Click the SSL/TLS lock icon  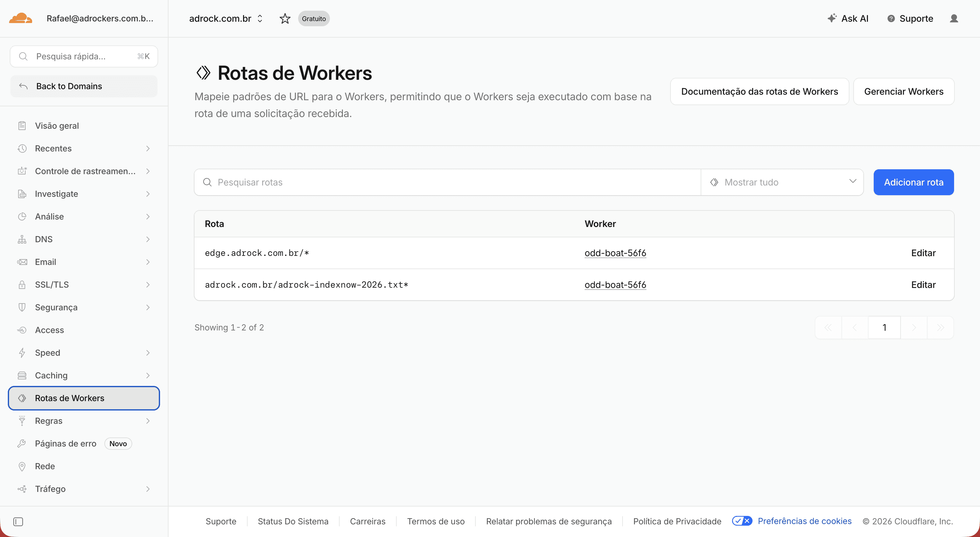pyautogui.click(x=22, y=284)
